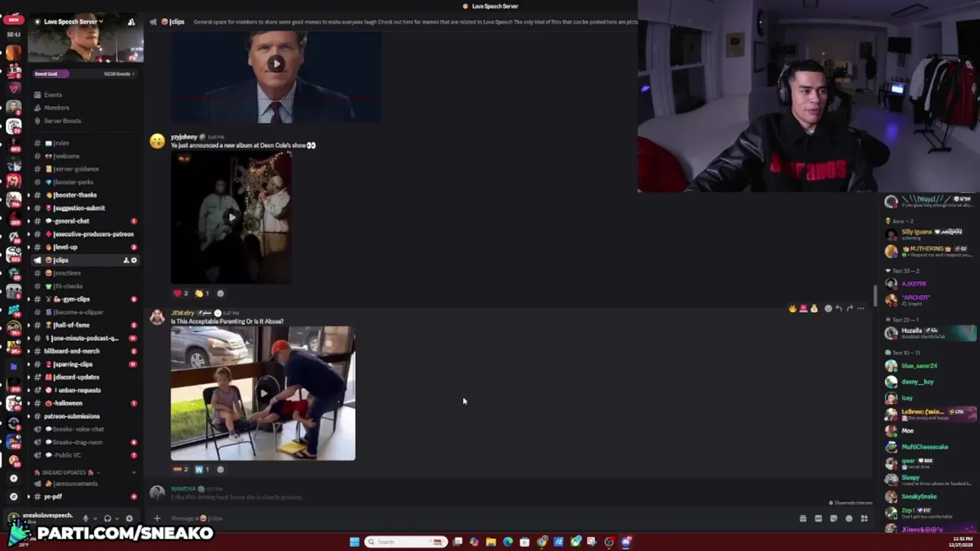Open more options on JEW.elry message toolbar
Screen dimensions: 980x551
coord(861,308)
